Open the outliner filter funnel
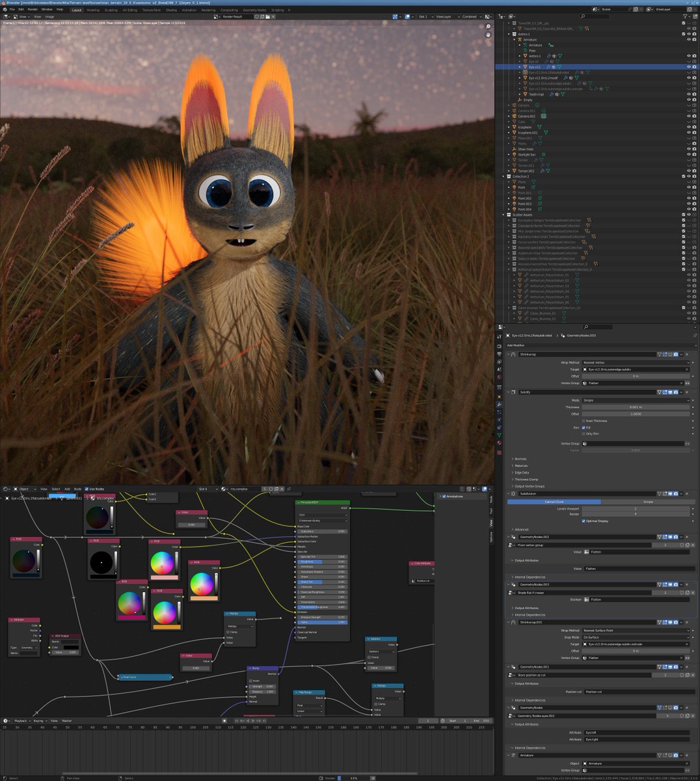 686,16
